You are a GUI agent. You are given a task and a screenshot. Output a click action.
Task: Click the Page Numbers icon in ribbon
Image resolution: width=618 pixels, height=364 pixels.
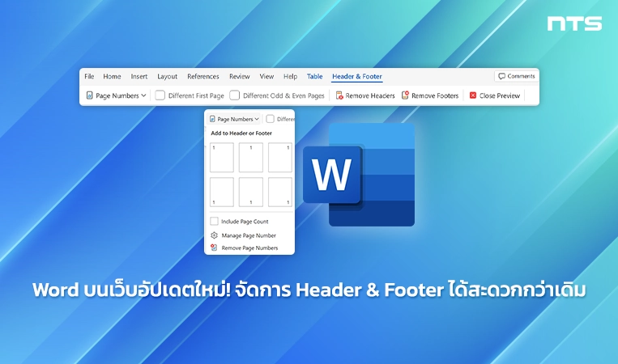[x=89, y=95]
